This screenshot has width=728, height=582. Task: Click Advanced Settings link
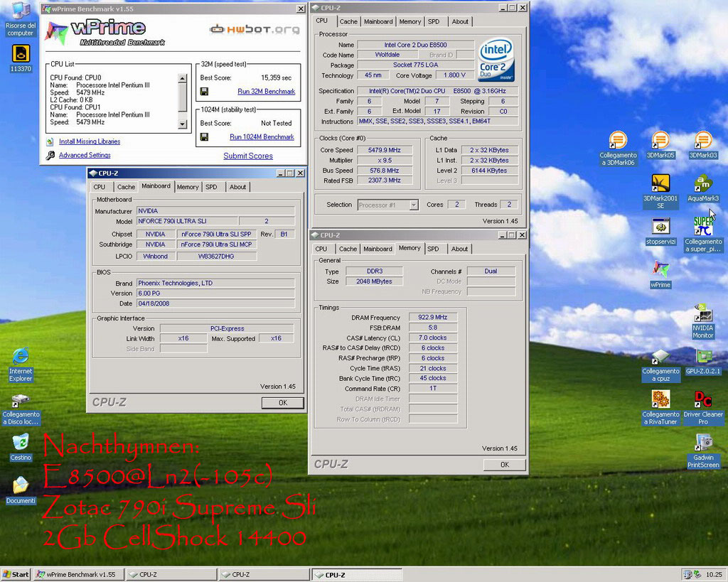(85, 155)
